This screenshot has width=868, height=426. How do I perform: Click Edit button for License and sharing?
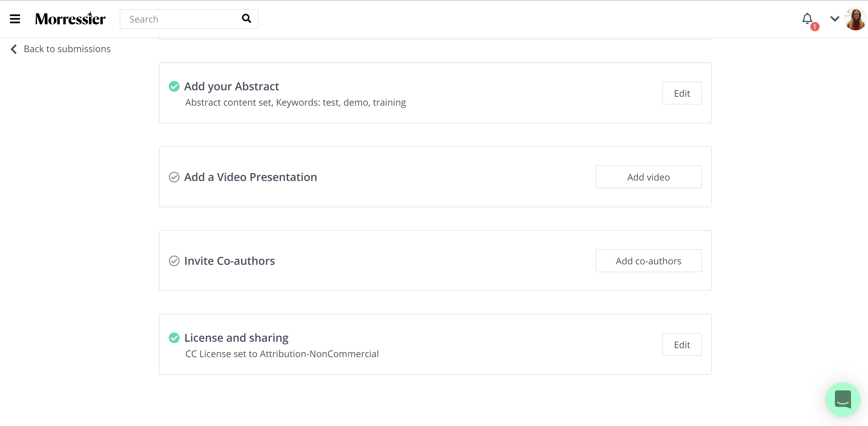(682, 345)
